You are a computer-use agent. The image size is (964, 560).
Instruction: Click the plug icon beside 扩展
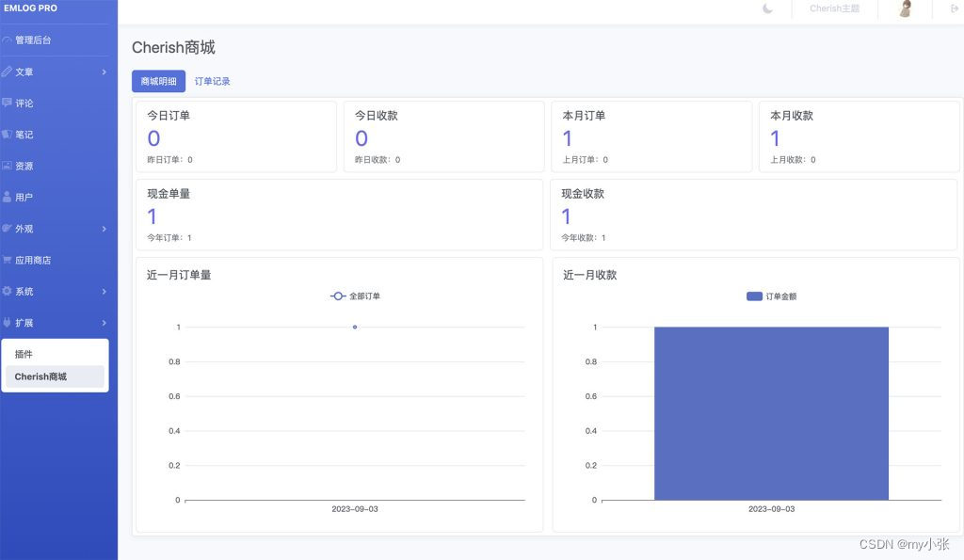(x=7, y=322)
